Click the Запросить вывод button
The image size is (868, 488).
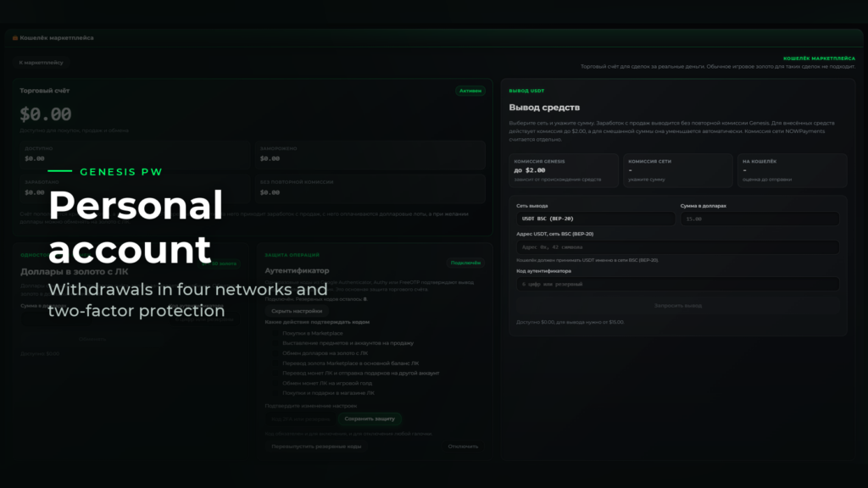pyautogui.click(x=677, y=305)
